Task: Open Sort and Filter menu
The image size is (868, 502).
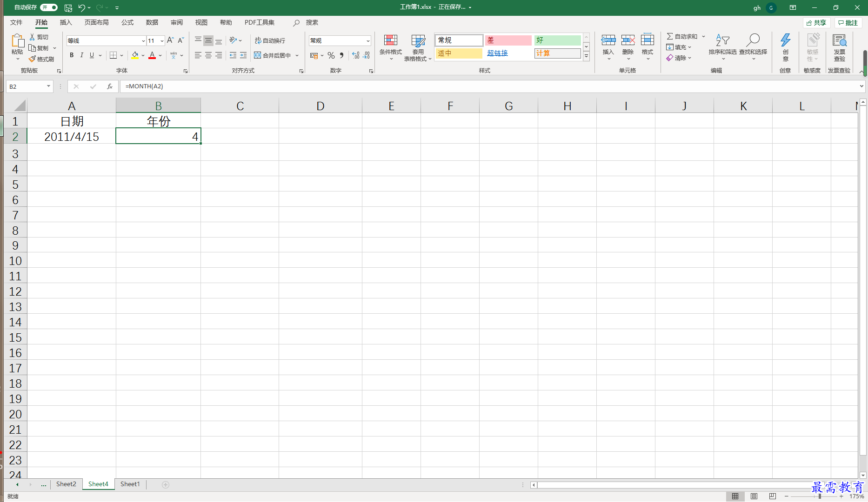Action: coord(722,47)
